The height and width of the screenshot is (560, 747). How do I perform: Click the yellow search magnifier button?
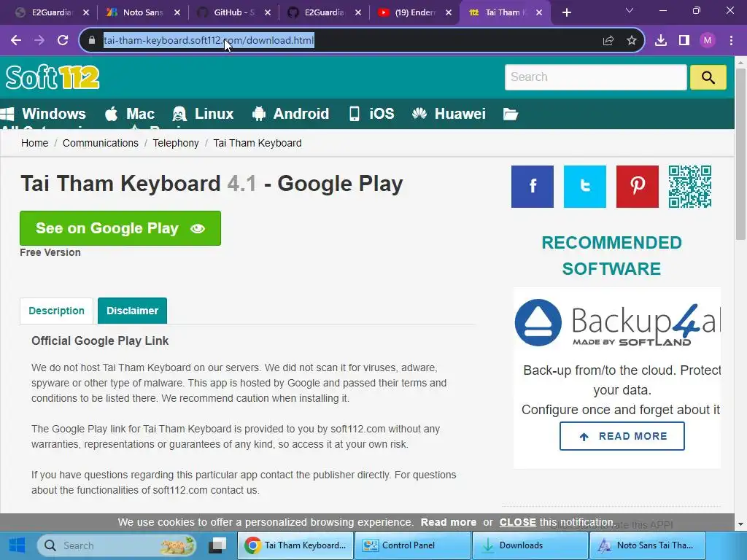(708, 77)
